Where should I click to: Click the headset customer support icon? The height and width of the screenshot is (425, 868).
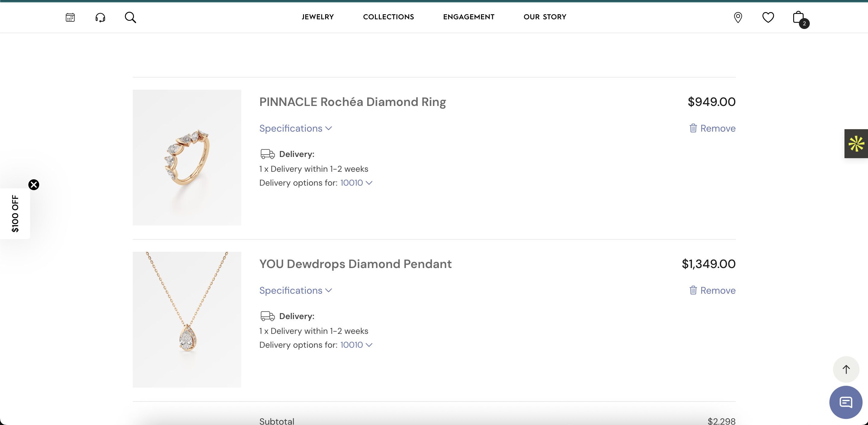pyautogui.click(x=100, y=17)
